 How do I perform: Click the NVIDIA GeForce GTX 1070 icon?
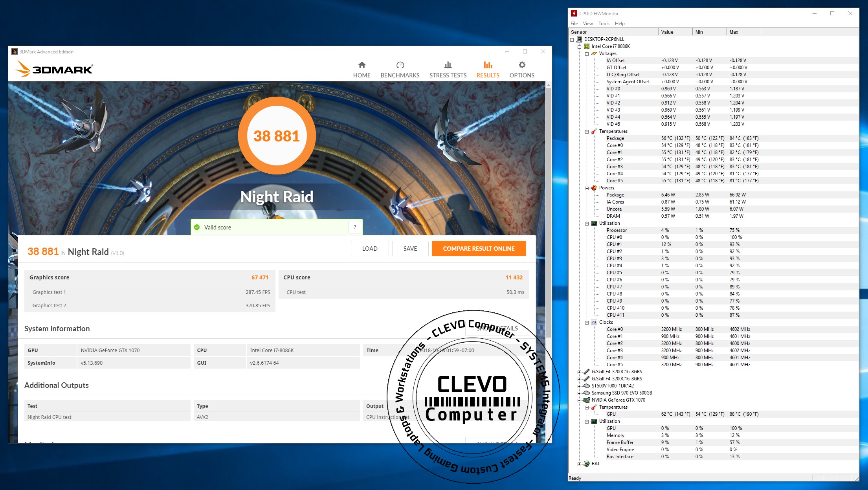pyautogui.click(x=587, y=400)
